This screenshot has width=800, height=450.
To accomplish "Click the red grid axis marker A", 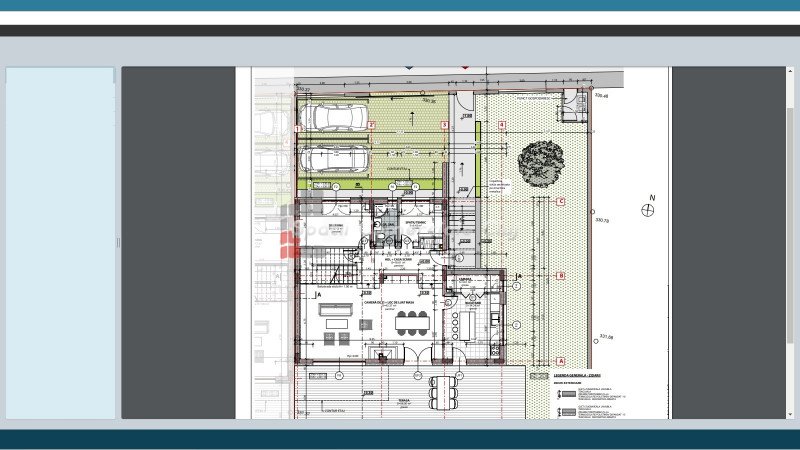I will click(561, 361).
